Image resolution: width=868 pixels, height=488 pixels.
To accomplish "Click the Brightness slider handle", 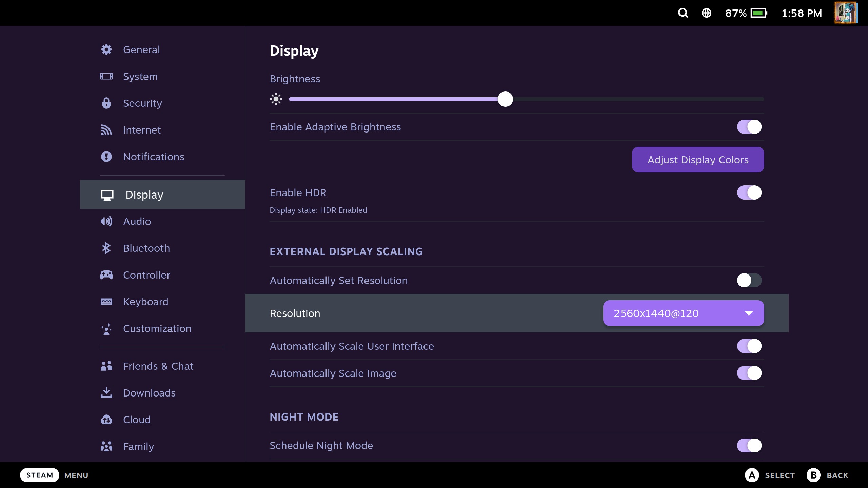I will coord(505,99).
